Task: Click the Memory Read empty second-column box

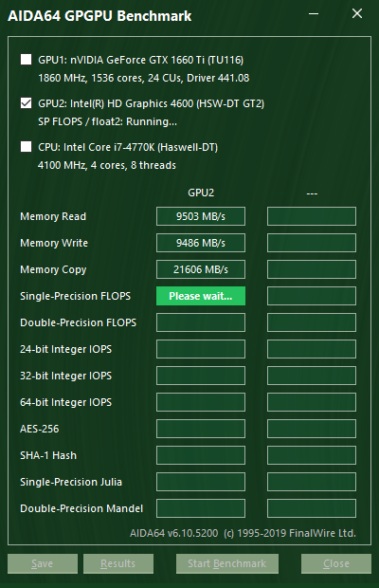Action: (x=312, y=216)
